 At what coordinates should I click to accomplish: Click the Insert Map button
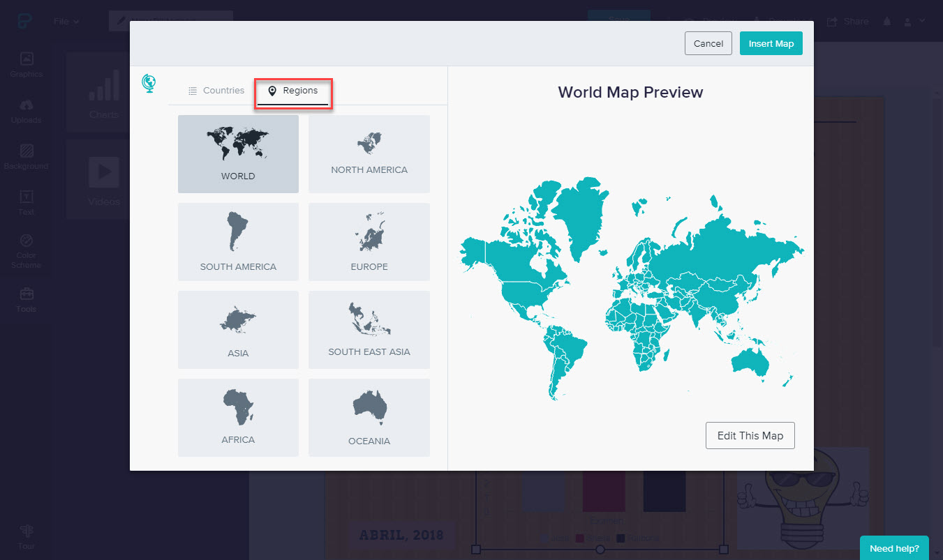771,43
